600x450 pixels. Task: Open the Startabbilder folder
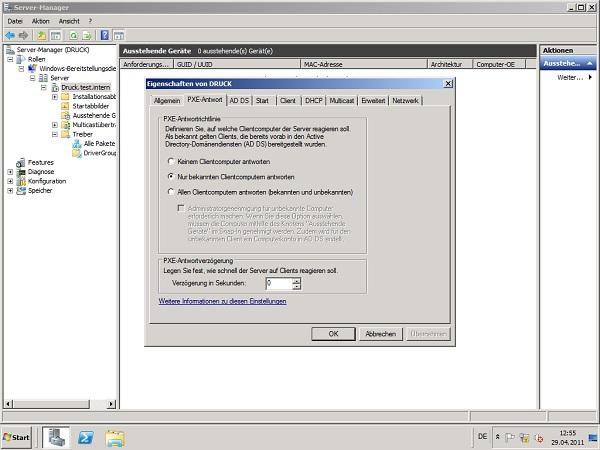point(91,106)
